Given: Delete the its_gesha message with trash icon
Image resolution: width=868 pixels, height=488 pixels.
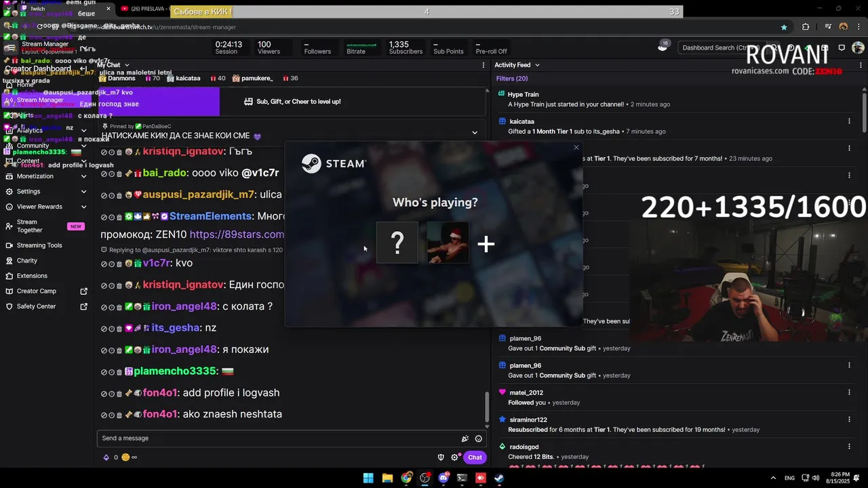Looking at the screenshot, I should click(119, 328).
